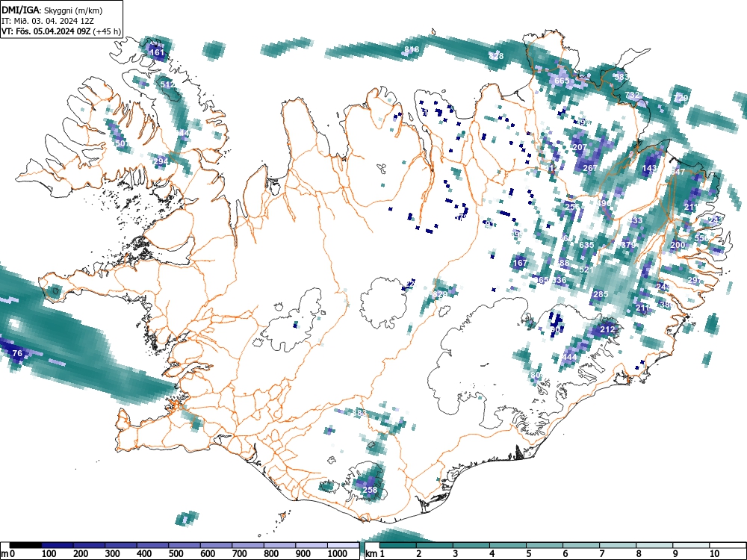The height and width of the screenshot is (560, 747).
Task: Click the map value "433"
Action: [636, 220]
